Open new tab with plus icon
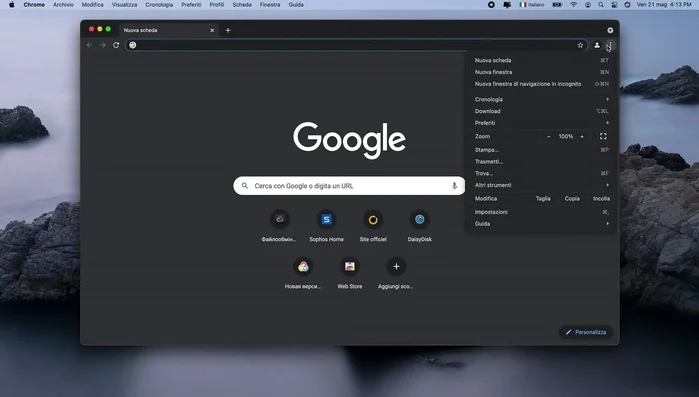Image resolution: width=699 pixels, height=397 pixels. tap(228, 30)
